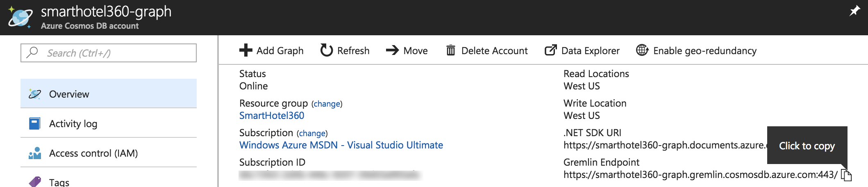The width and height of the screenshot is (868, 187).
Task: Open the Activity log section
Action: pyautogui.click(x=73, y=124)
